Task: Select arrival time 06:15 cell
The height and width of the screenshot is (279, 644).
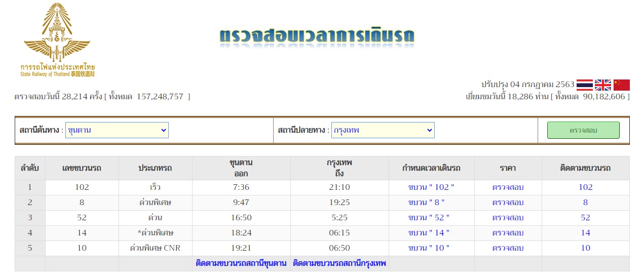Action: 339,233
